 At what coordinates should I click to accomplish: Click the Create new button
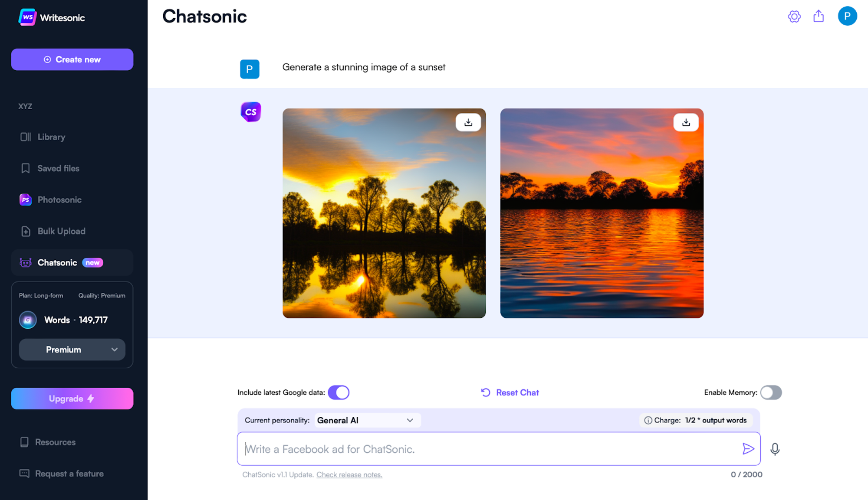[x=72, y=59]
